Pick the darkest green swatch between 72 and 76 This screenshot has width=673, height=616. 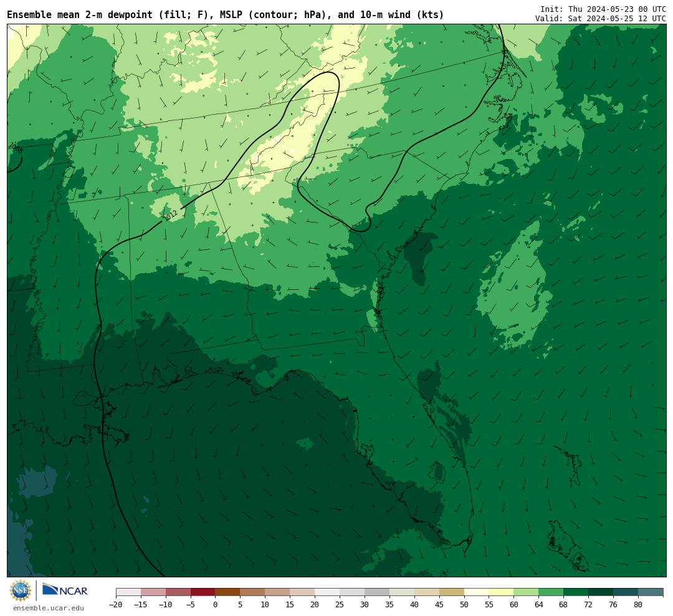click(x=601, y=592)
